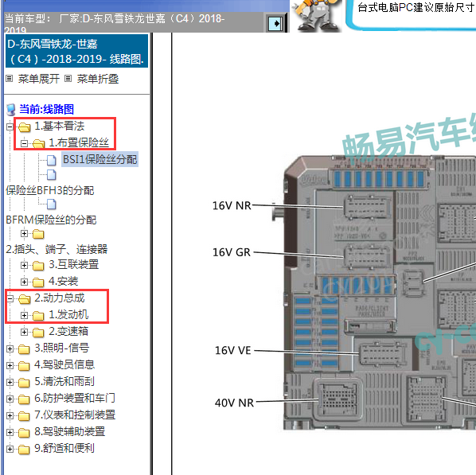Select the 4.安装 tree label
The image size is (476, 475).
[x=64, y=282]
